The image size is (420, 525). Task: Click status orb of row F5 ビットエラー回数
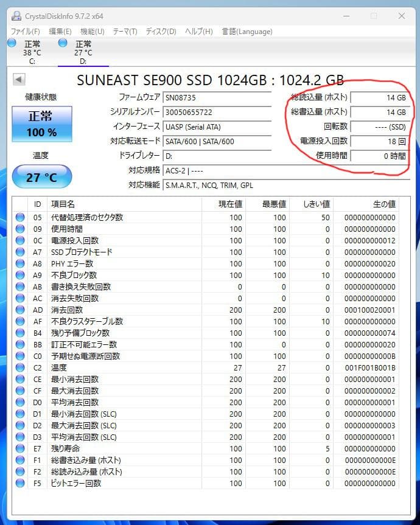20,483
